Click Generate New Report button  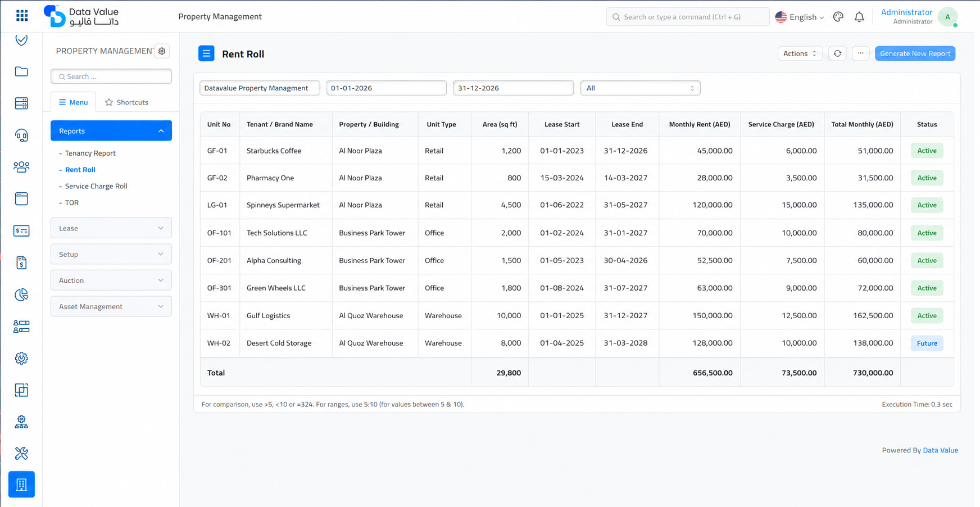[x=915, y=53]
